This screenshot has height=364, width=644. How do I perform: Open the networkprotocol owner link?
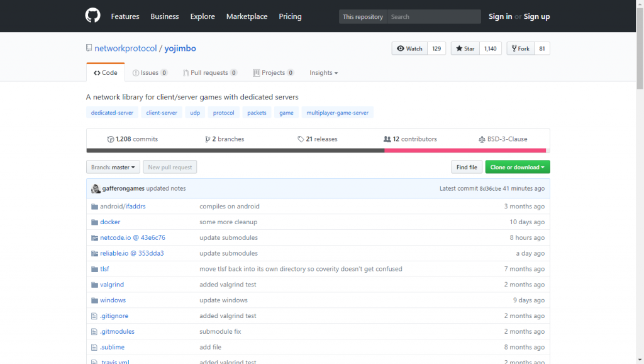pos(126,48)
